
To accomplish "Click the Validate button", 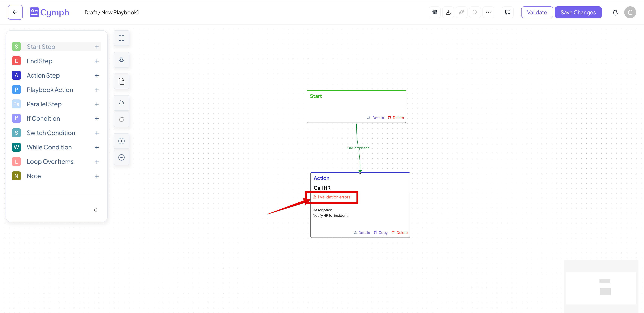I will click(537, 12).
